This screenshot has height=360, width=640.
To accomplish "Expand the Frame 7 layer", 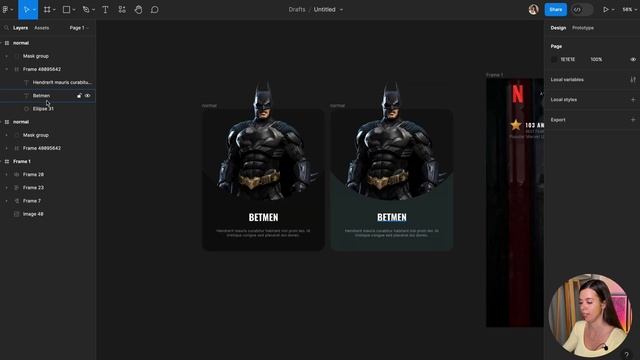I will (6, 201).
